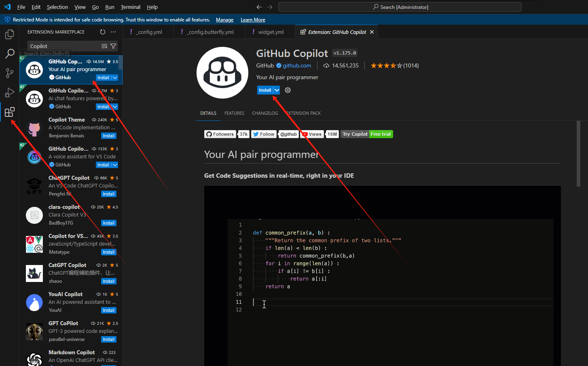
Task: Expand install dropdown for GitHub Copilot Chat item
Action: tap(115, 107)
